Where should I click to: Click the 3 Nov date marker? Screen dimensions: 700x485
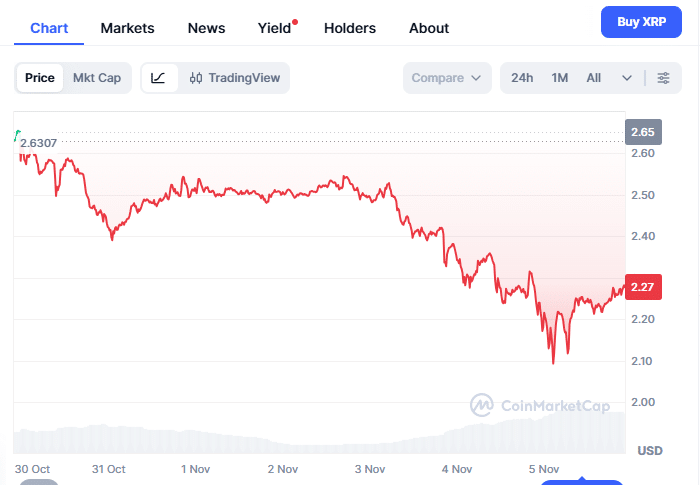pos(369,468)
